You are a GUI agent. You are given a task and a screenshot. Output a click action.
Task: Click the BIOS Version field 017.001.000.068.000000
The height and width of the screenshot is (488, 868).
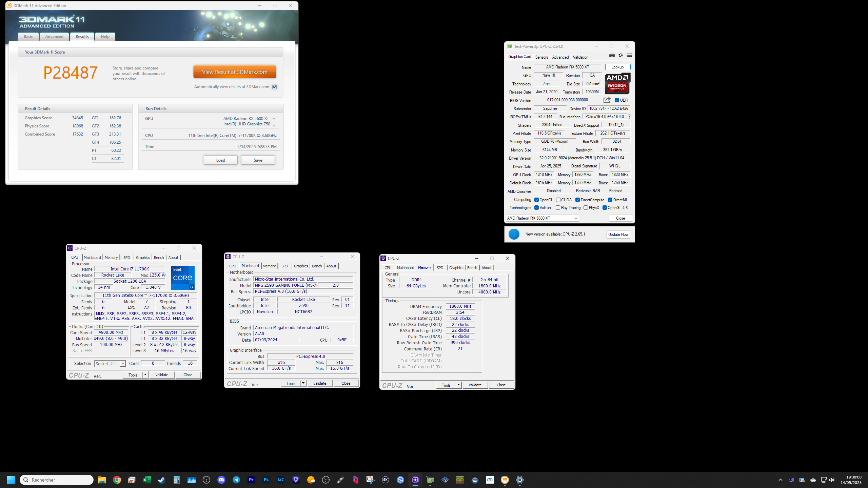(x=567, y=100)
